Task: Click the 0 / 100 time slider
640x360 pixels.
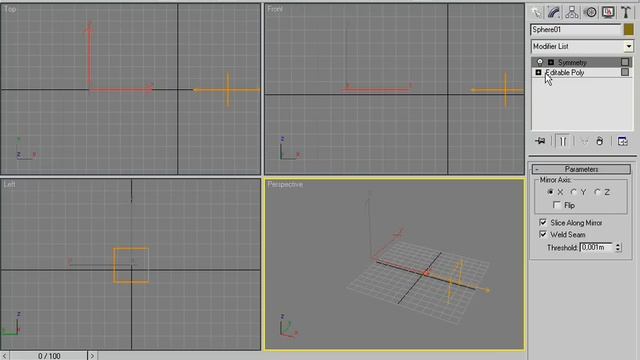Action: coord(49,356)
